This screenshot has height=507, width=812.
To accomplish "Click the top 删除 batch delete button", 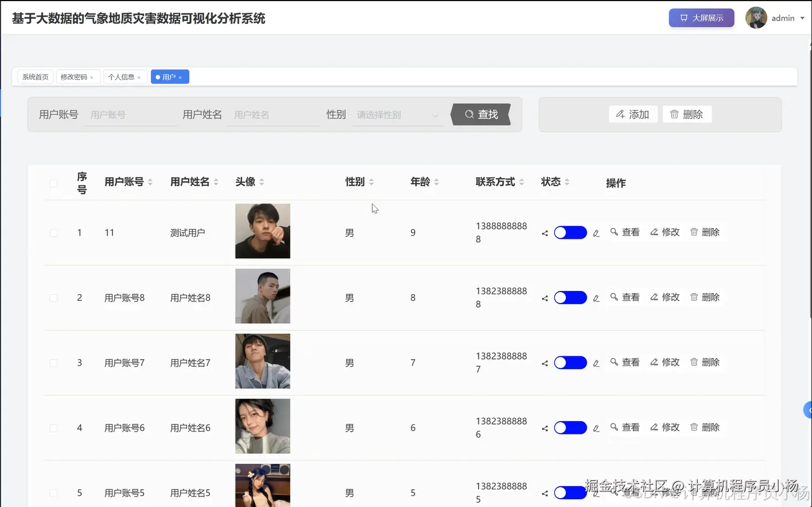I will pos(687,114).
